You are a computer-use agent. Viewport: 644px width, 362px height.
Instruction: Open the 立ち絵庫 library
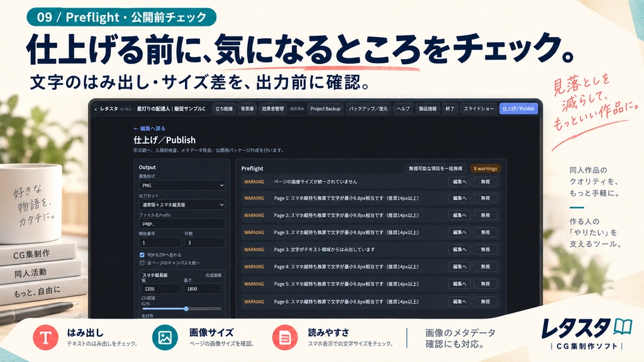224,109
